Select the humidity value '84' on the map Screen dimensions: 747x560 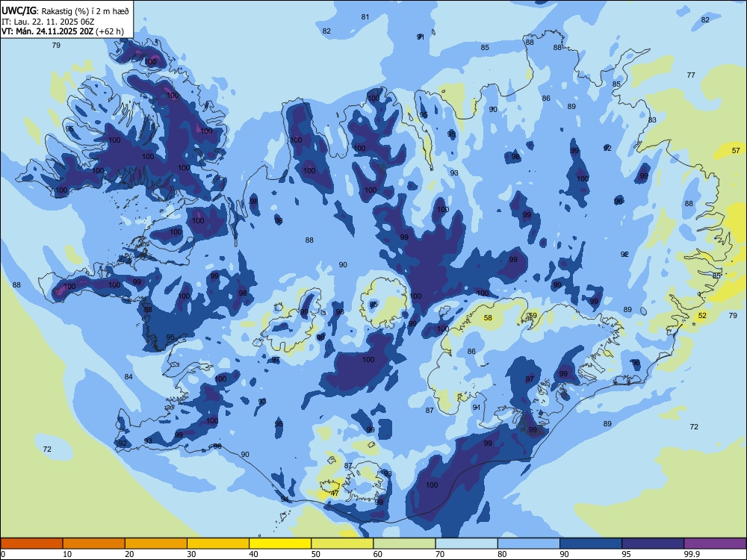pos(128,376)
